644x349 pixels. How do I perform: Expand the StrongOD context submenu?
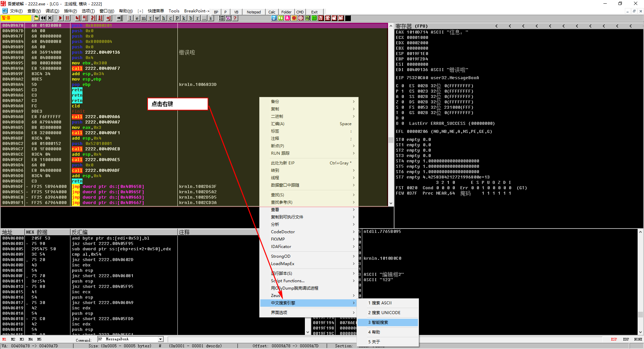pos(309,256)
